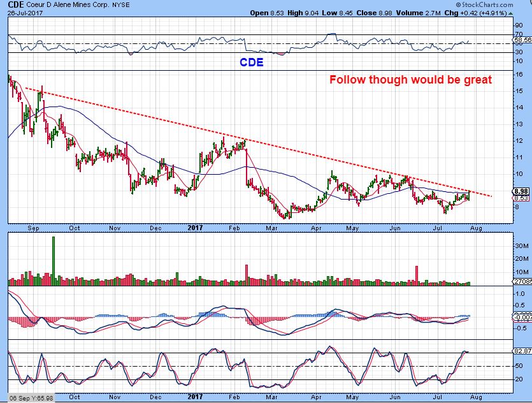Click the blue CDE annotation in RSI panel
The width and height of the screenshot is (532, 403).
(x=252, y=62)
